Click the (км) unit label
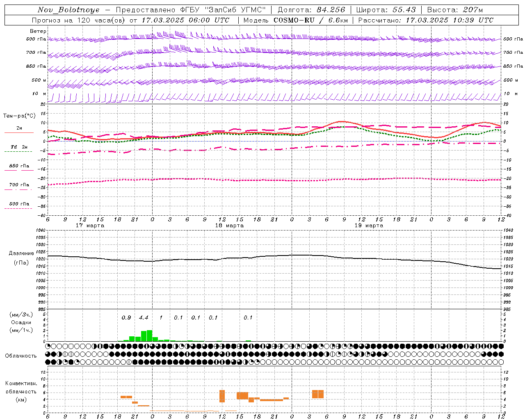The image size is (525, 420). pyautogui.click(x=21, y=399)
